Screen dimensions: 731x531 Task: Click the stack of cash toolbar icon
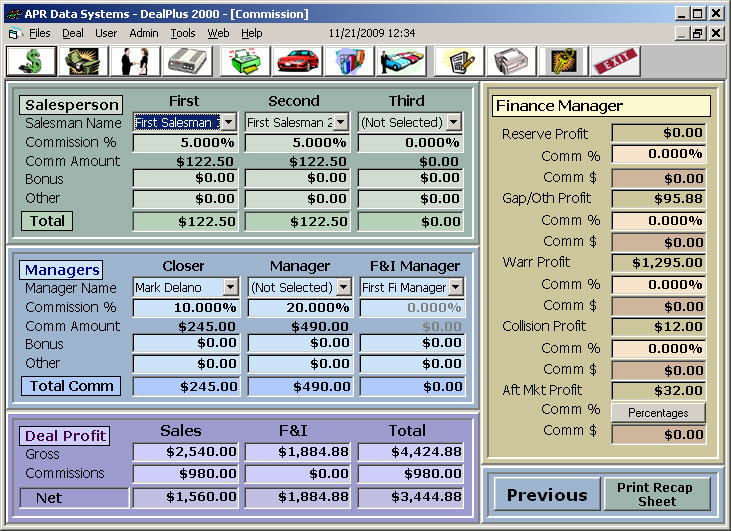coord(83,61)
